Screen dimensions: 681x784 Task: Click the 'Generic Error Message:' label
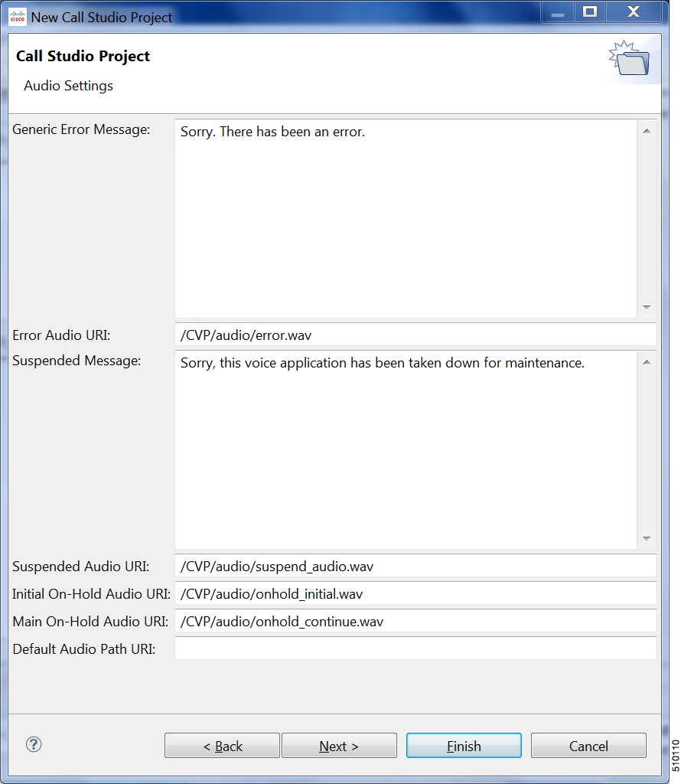pyautogui.click(x=81, y=129)
